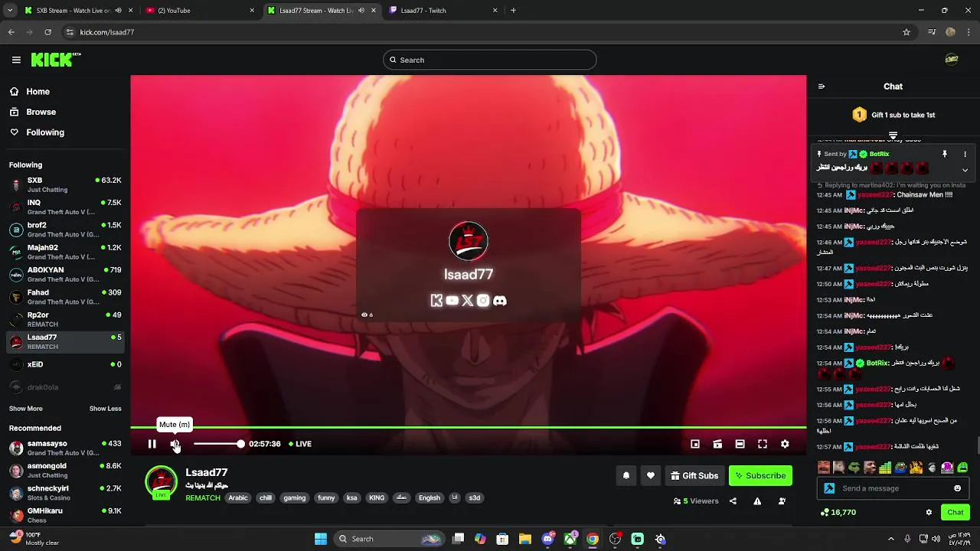Click YouTube icon in stream overlay
980x551 pixels.
tap(452, 301)
